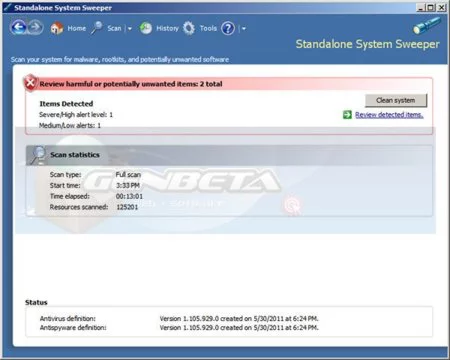Click the flashlight logo icon
The height and width of the screenshot is (360, 450).
(427, 26)
